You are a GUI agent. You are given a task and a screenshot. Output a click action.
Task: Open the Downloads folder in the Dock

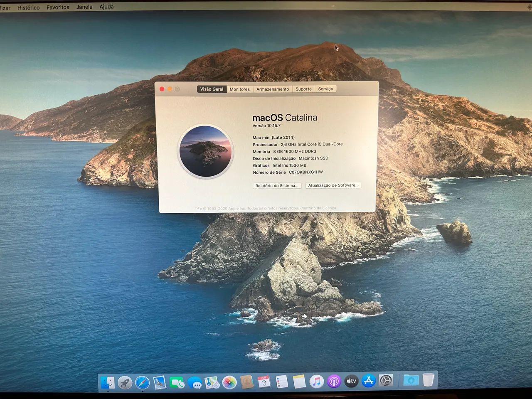[411, 380]
